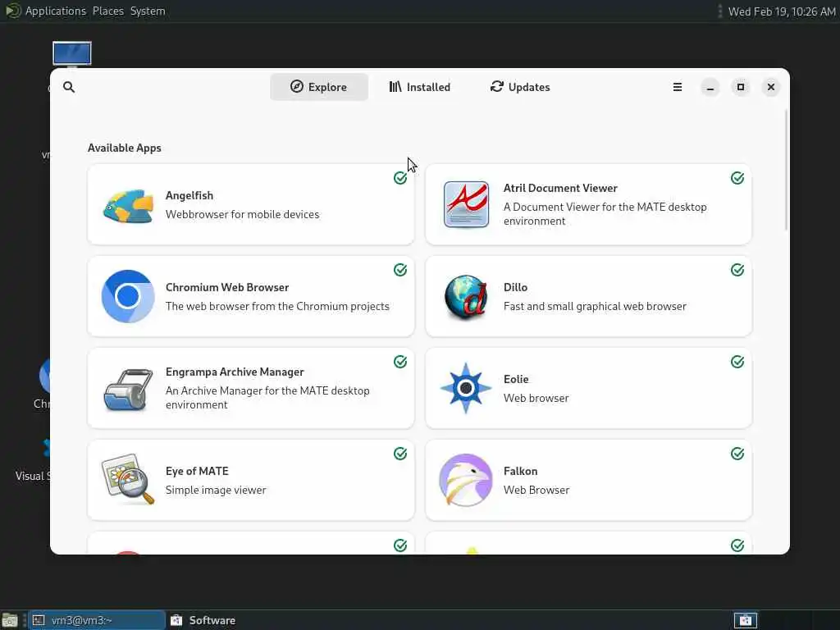This screenshot has width=840, height=630.
Task: Click the computer desktop icon behind window
Action: point(72,54)
